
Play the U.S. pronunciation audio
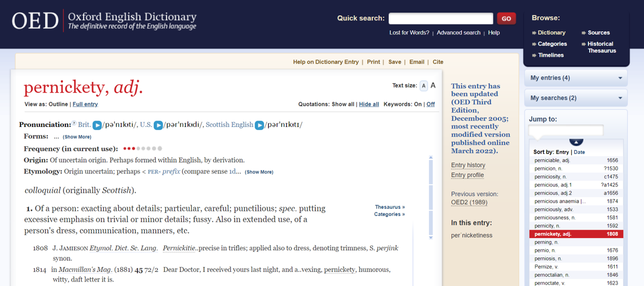(x=158, y=125)
